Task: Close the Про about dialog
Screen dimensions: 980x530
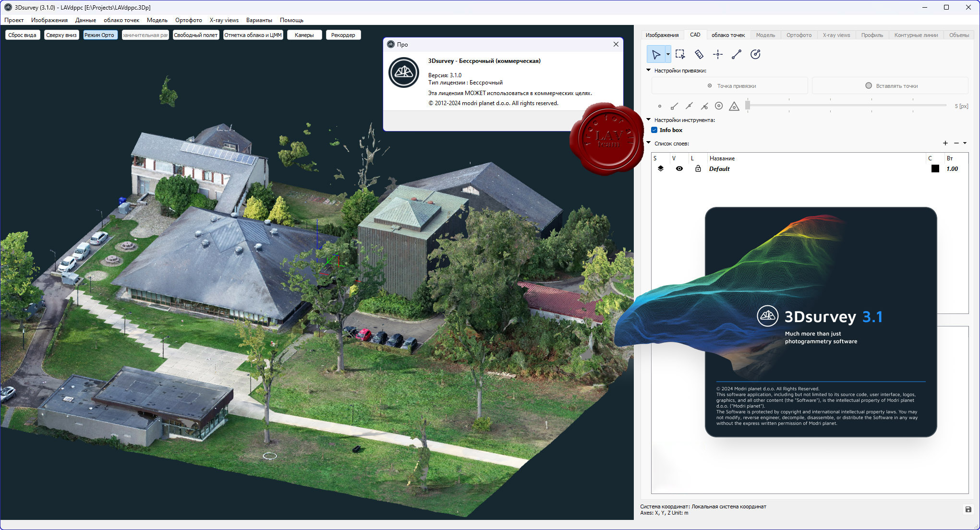Action: tap(616, 44)
